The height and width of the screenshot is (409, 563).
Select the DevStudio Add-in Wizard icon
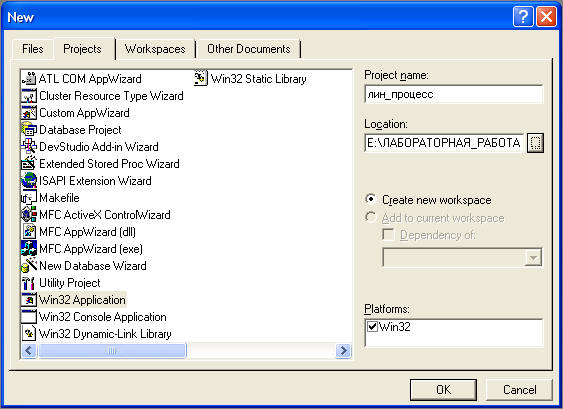(x=29, y=147)
